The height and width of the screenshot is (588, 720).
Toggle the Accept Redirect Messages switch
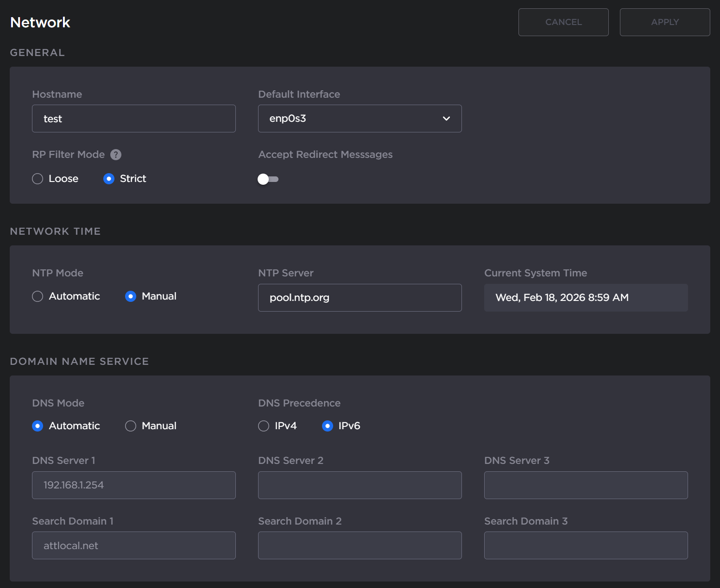coord(268,179)
